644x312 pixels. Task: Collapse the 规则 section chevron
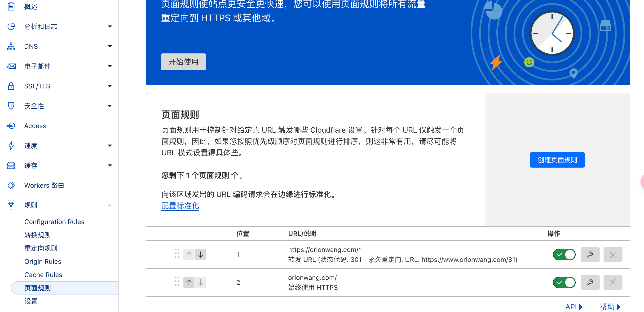[x=110, y=205]
